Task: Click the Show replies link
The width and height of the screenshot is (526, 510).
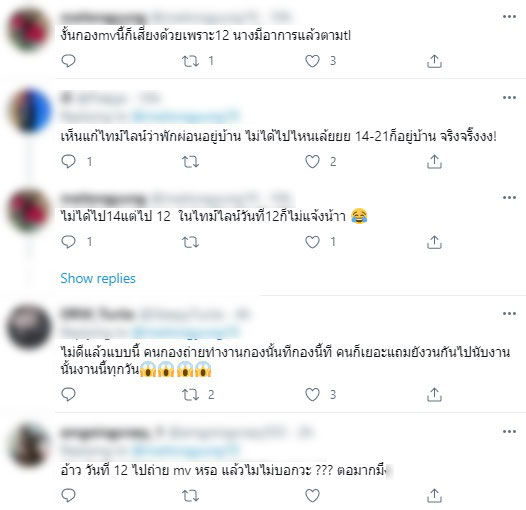Action: pyautogui.click(x=98, y=278)
